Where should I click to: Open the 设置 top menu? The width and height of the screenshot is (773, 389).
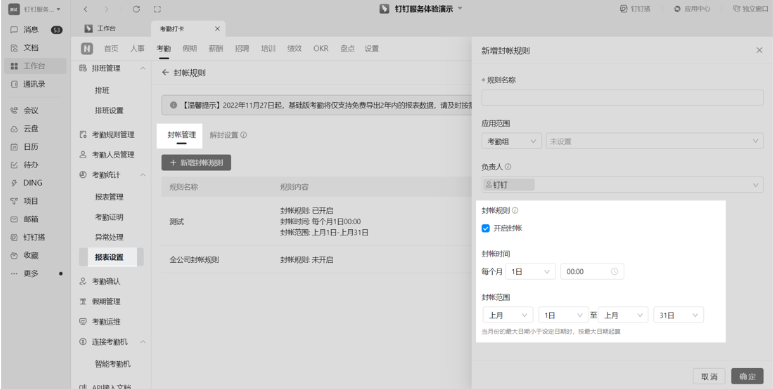[x=372, y=48]
